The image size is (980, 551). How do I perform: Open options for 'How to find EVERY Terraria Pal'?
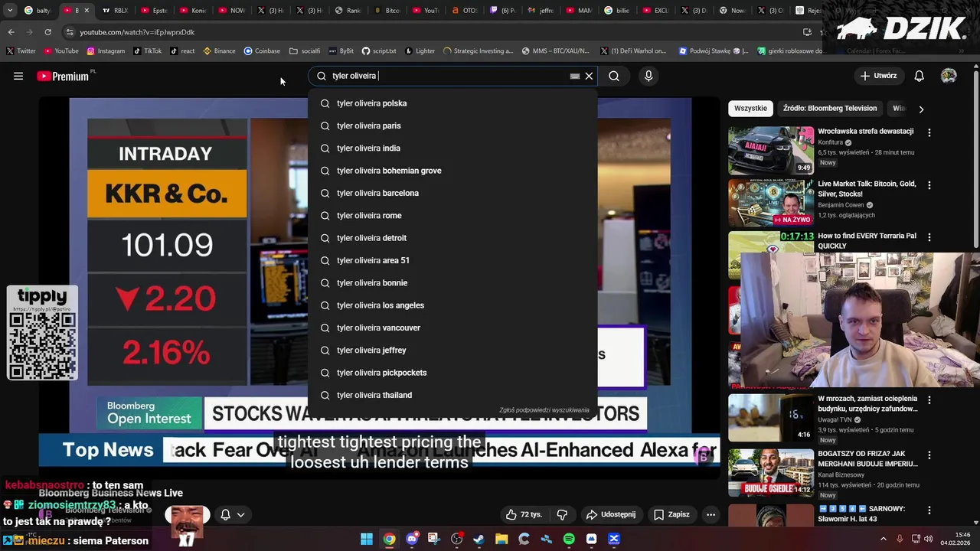tap(929, 237)
